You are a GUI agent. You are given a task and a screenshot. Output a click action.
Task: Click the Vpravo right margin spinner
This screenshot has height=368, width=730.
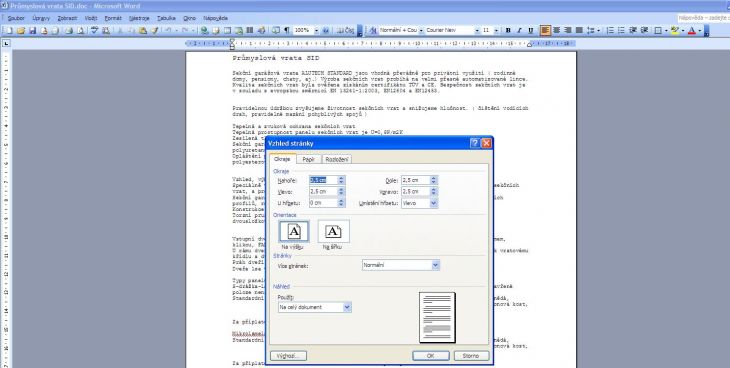(x=433, y=191)
